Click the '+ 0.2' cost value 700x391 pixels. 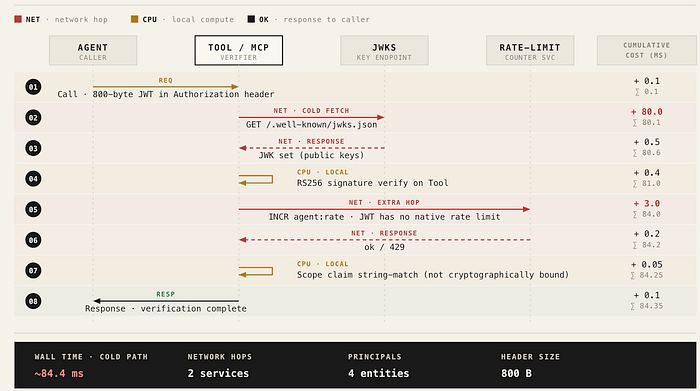[x=646, y=234]
